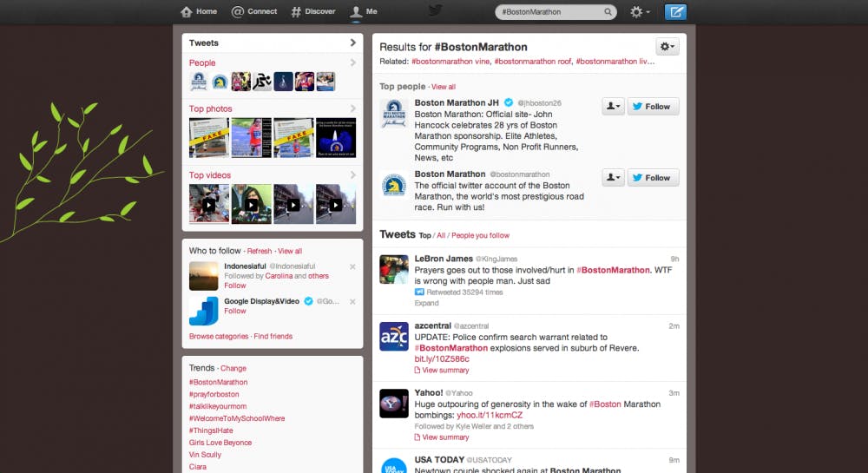Click the search magnifier icon
Image resolution: width=868 pixels, height=473 pixels.
608,12
